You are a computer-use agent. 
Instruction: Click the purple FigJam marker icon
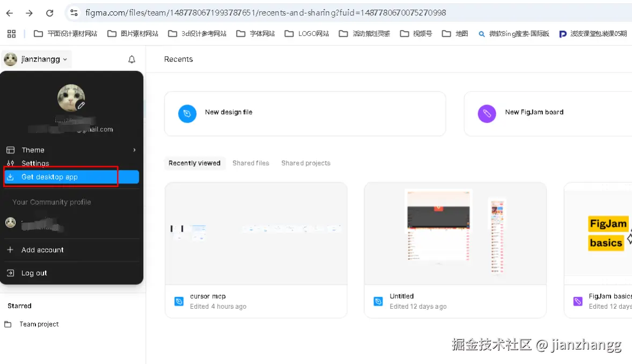pyautogui.click(x=487, y=114)
